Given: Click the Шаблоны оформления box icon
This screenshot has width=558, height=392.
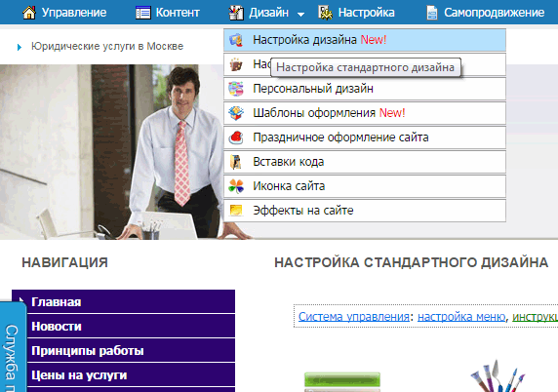Looking at the screenshot, I should pos(236,113).
